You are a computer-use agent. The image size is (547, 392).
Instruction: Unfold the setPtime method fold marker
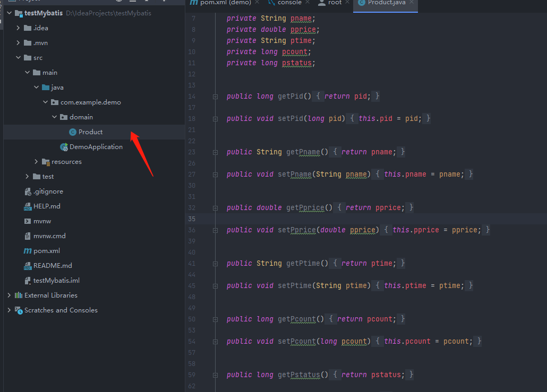tap(215, 286)
